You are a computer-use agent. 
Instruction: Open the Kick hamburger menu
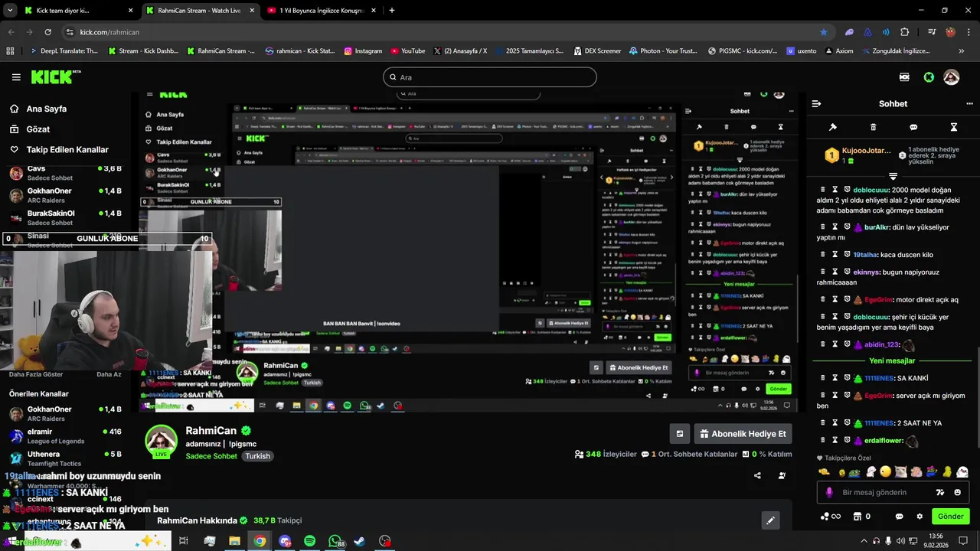pos(16,77)
